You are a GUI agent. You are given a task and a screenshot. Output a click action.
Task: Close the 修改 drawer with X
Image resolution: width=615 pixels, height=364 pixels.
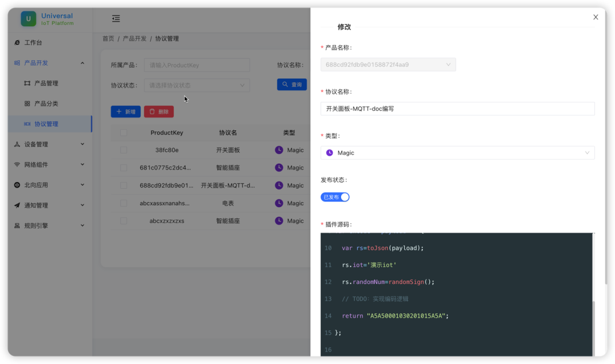(x=596, y=17)
